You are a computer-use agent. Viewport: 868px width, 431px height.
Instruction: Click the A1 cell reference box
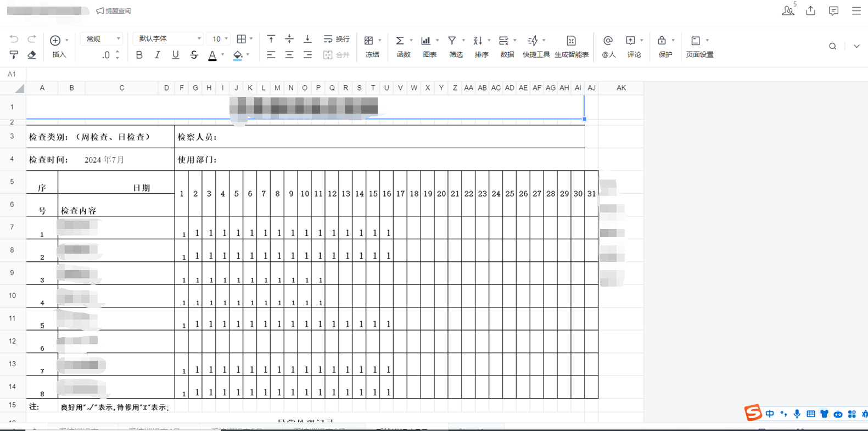12,74
